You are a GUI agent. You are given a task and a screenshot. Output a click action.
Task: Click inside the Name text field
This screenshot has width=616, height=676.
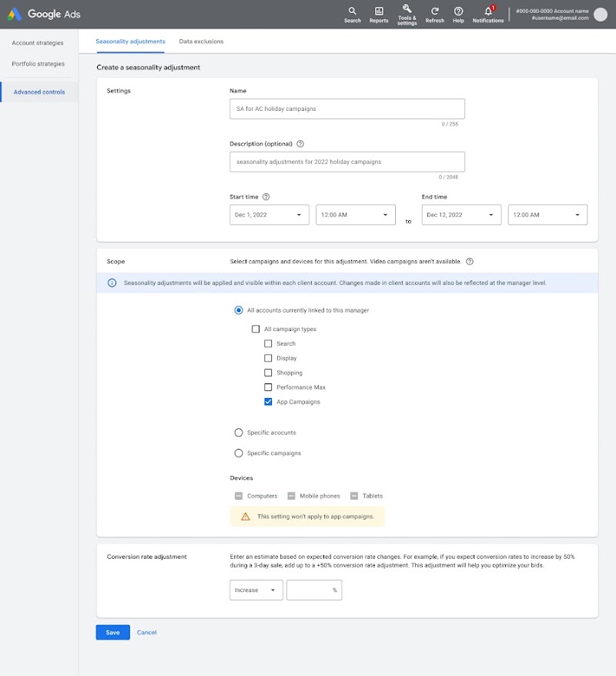[346, 108]
